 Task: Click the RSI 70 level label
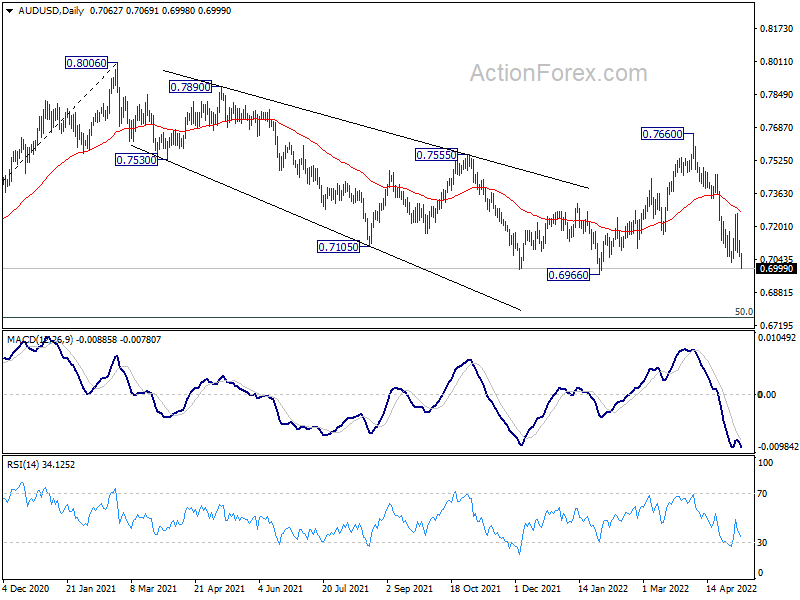pyautogui.click(x=762, y=494)
